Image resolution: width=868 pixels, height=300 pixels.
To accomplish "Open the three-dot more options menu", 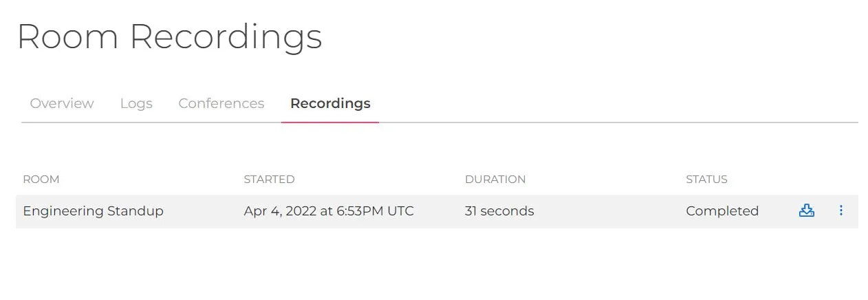I will click(840, 211).
